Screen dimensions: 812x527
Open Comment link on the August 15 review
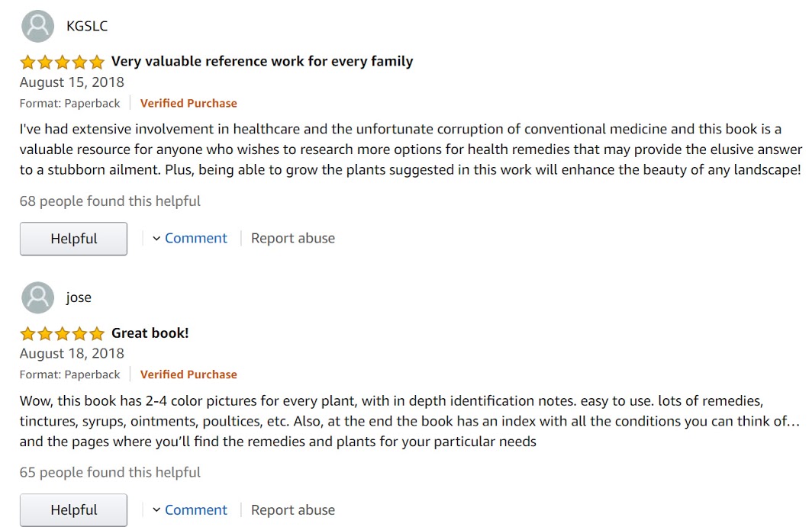(x=195, y=238)
